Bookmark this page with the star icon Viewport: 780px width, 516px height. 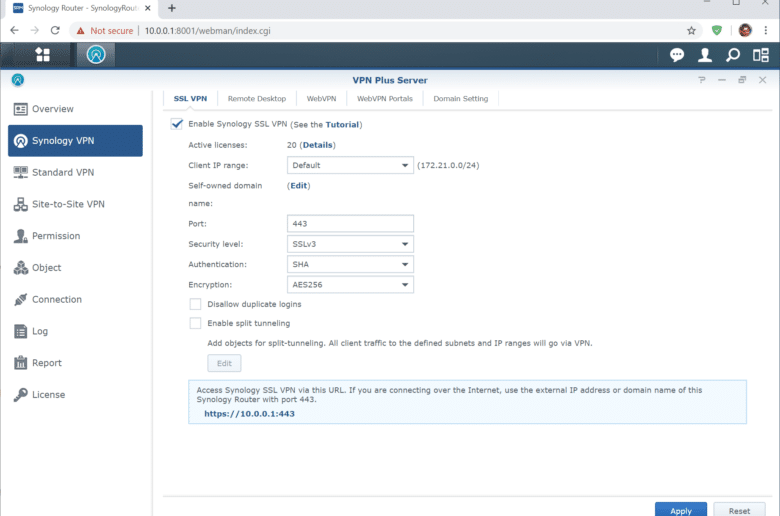click(691, 31)
